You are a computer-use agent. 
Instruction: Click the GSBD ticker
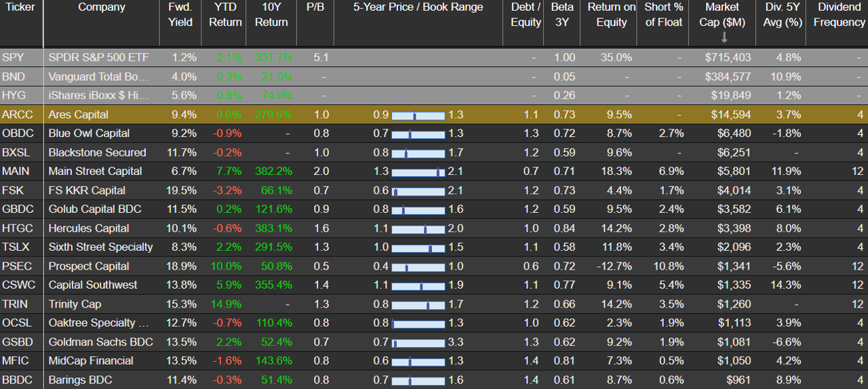click(x=18, y=342)
